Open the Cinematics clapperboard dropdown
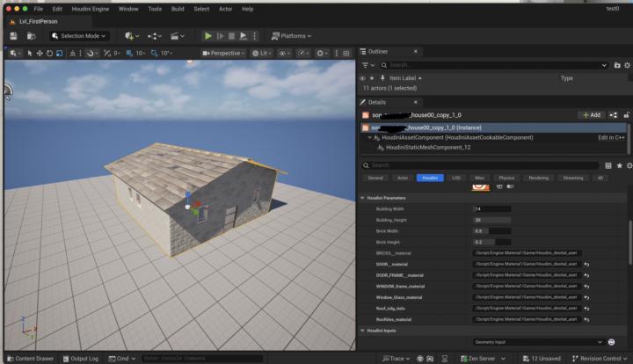Image resolution: width=633 pixels, height=364 pixels. pyautogui.click(x=177, y=36)
